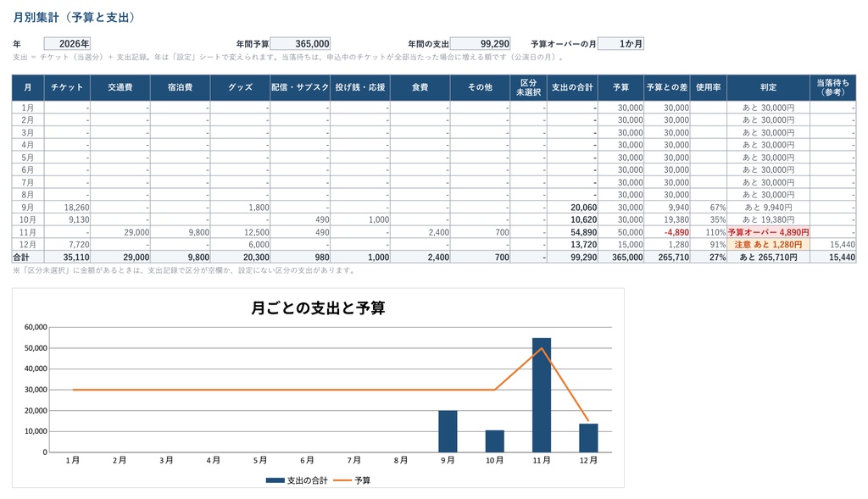Click the 使用率 column header

coord(708,87)
